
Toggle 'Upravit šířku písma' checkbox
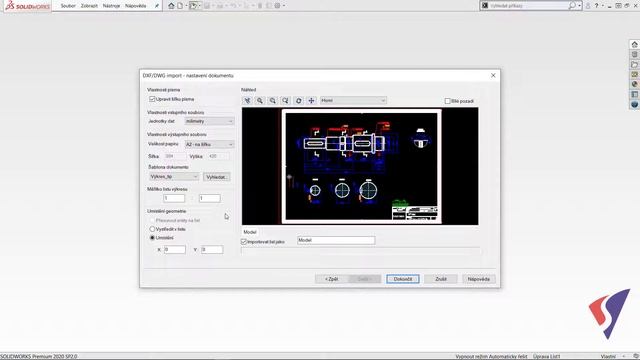152,99
